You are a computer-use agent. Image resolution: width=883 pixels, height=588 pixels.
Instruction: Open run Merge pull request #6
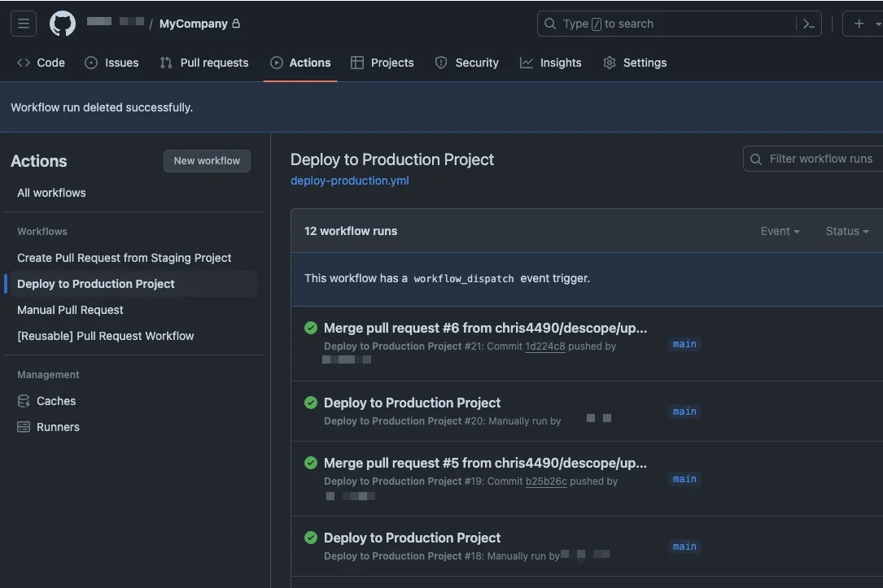pos(485,328)
